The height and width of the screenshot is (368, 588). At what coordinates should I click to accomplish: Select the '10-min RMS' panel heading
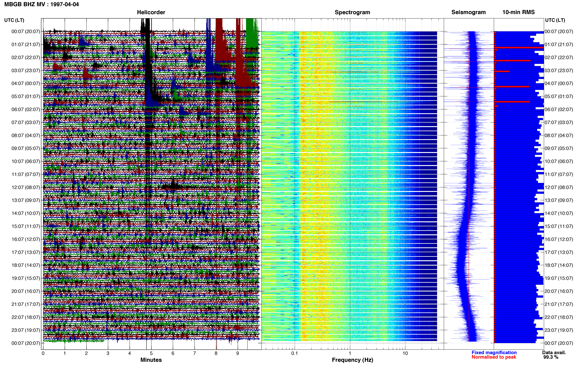click(x=518, y=12)
